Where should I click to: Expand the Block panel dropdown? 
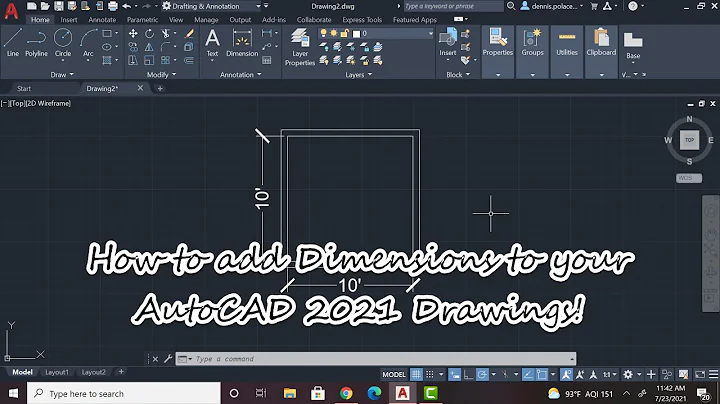[458, 74]
